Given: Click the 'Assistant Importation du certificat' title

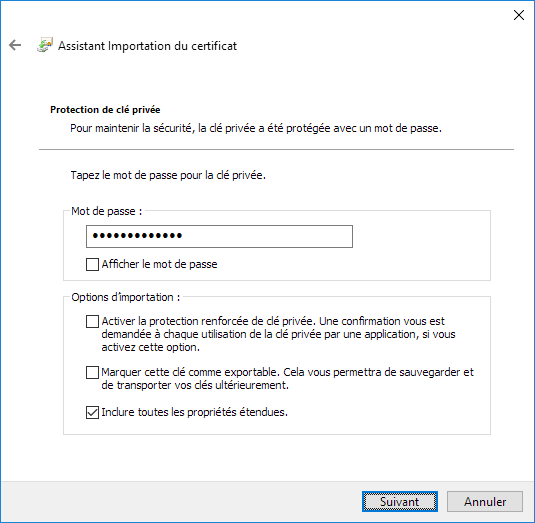Looking at the screenshot, I should (147, 46).
